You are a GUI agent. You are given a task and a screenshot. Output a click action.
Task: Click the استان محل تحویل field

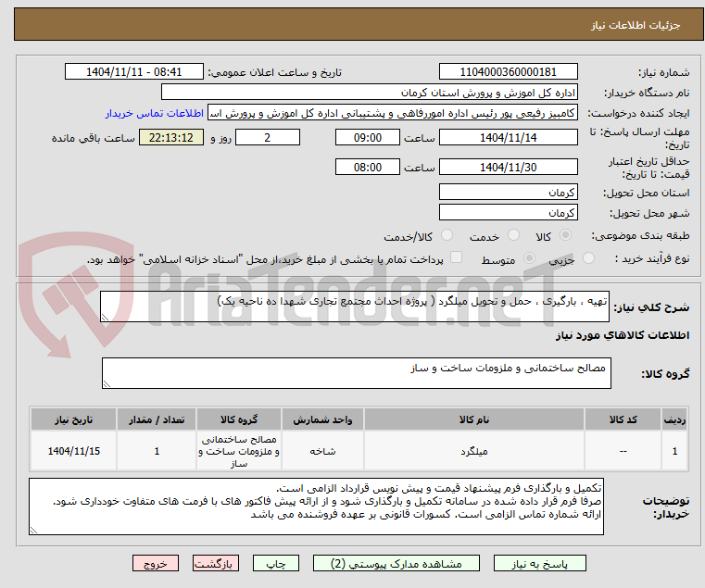[508, 192]
